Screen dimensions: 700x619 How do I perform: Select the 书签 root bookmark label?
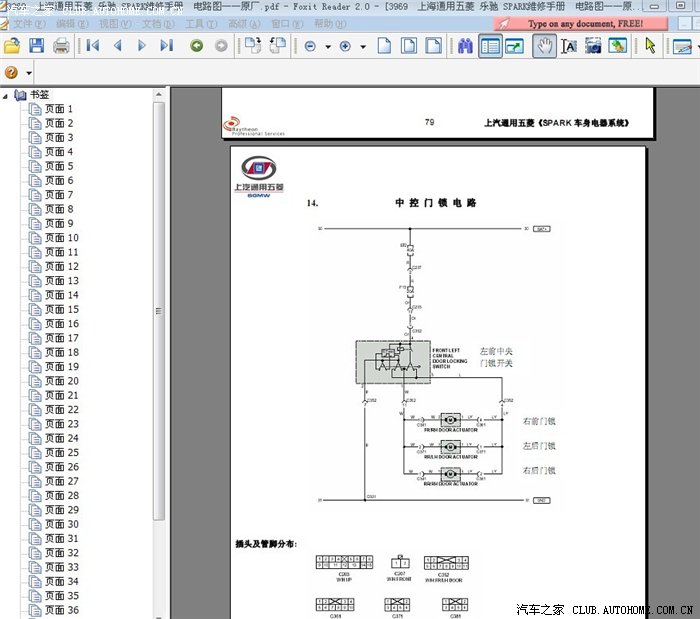39,95
